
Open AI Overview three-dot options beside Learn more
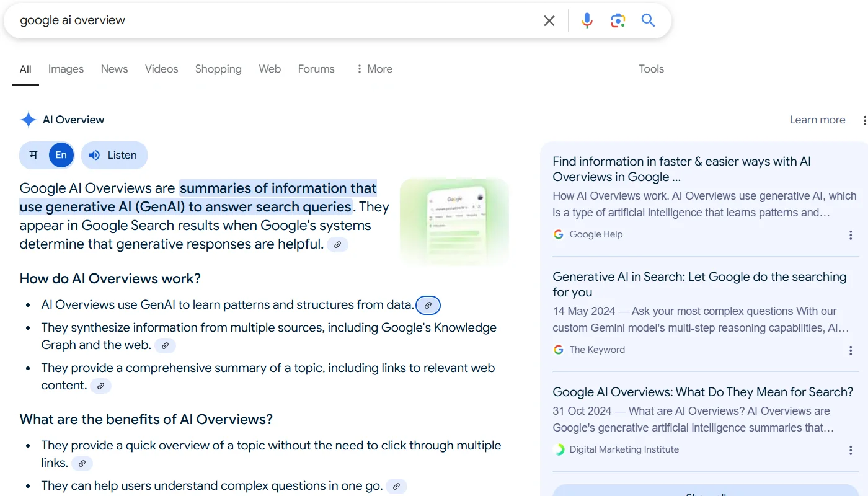[864, 120]
